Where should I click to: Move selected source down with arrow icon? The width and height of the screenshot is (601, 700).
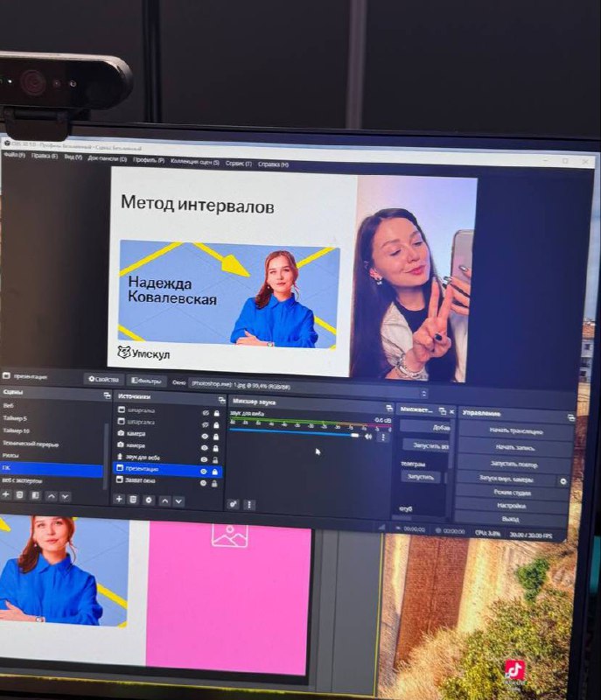coord(178,500)
